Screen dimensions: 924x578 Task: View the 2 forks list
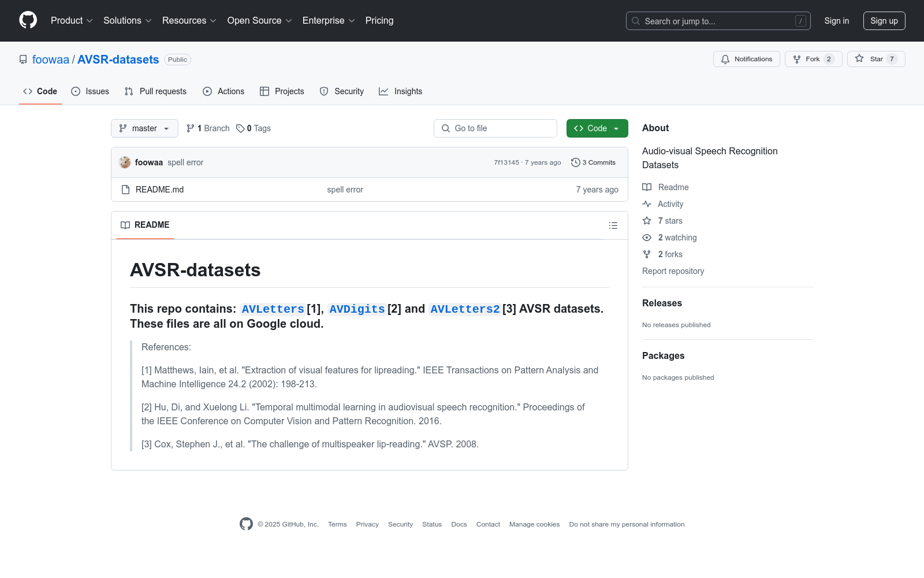(x=662, y=254)
